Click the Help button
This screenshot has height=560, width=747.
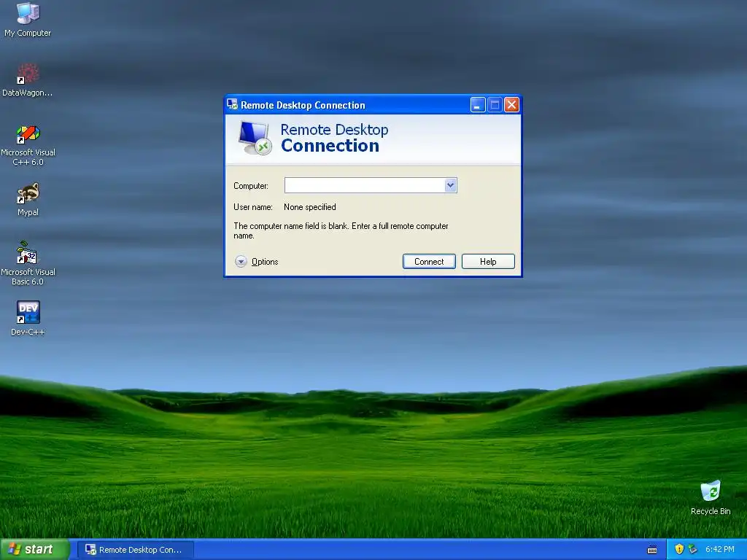pos(488,262)
